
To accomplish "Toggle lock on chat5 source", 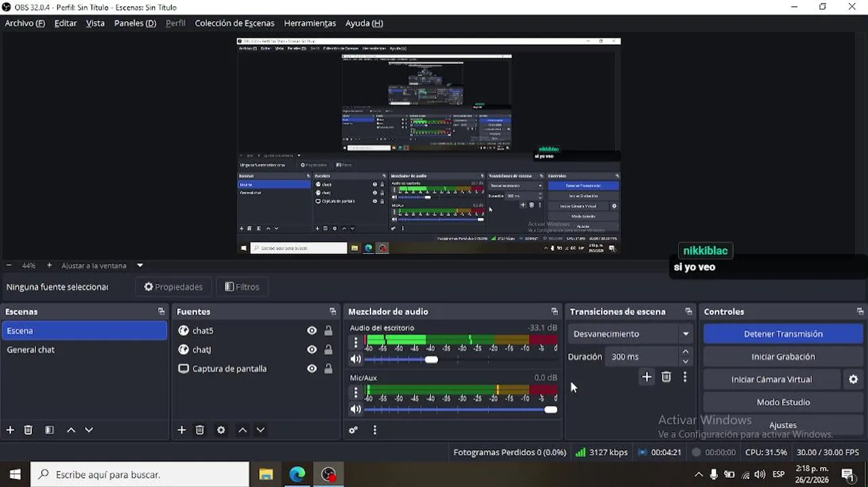I will tap(328, 331).
